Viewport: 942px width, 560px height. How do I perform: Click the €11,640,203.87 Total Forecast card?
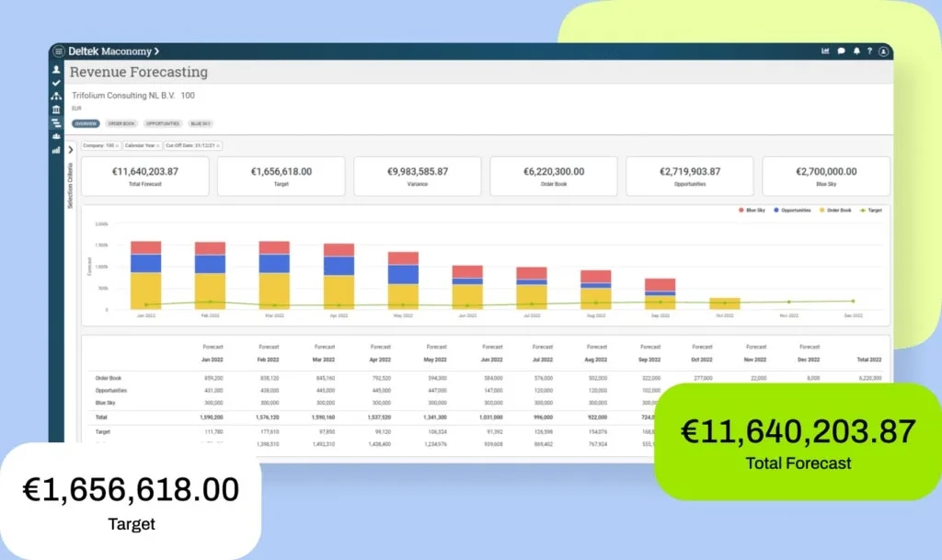pos(145,177)
